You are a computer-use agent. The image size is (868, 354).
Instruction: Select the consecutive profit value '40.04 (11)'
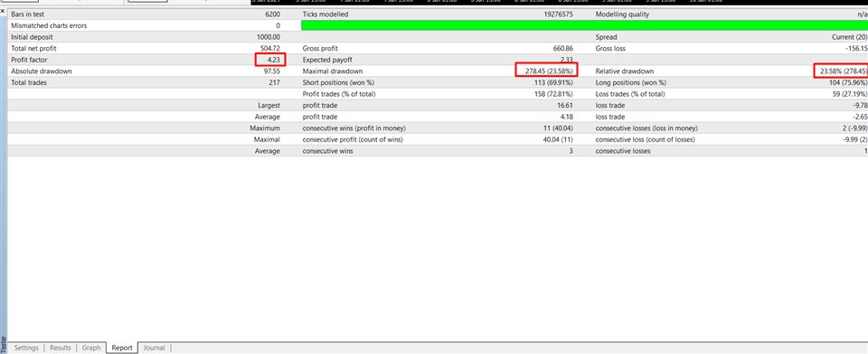coord(557,139)
